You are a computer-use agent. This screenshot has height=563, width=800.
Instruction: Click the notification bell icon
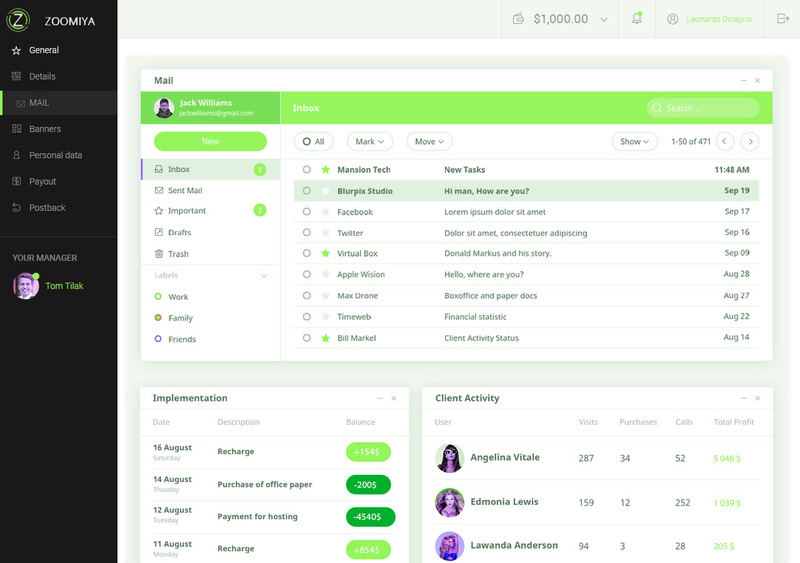tap(637, 18)
